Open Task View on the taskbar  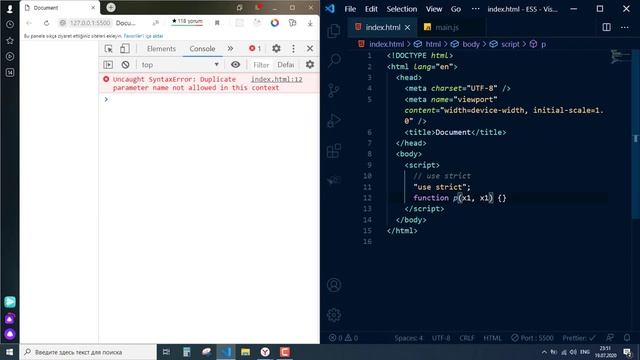point(166,352)
